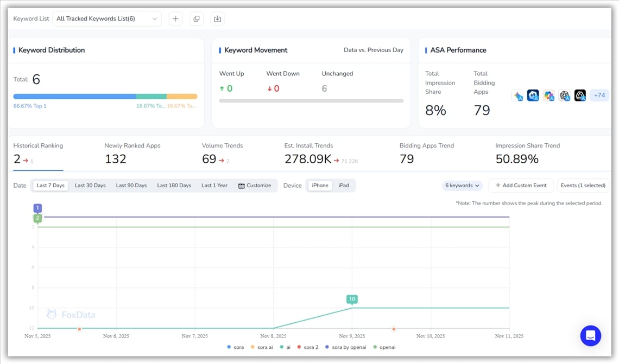This screenshot has width=619, height=364.
Task: Show all with the +74 apps badge
Action: click(599, 95)
